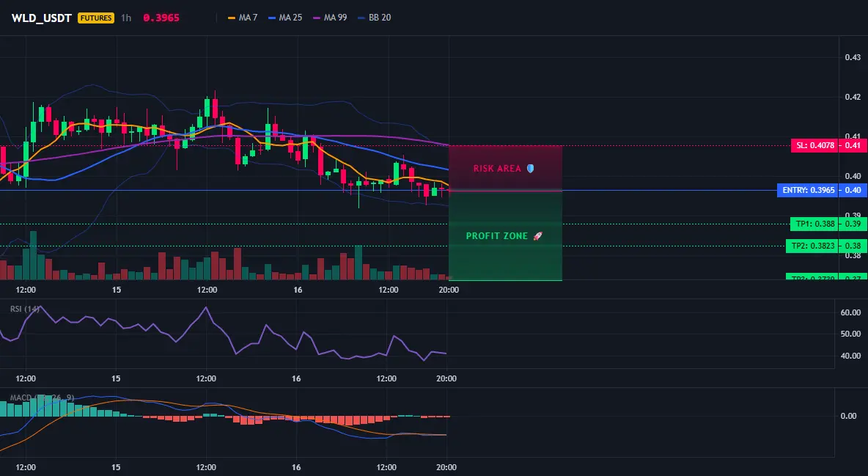
Task: Click the TP1: 0.388 target label
Action: coord(814,224)
